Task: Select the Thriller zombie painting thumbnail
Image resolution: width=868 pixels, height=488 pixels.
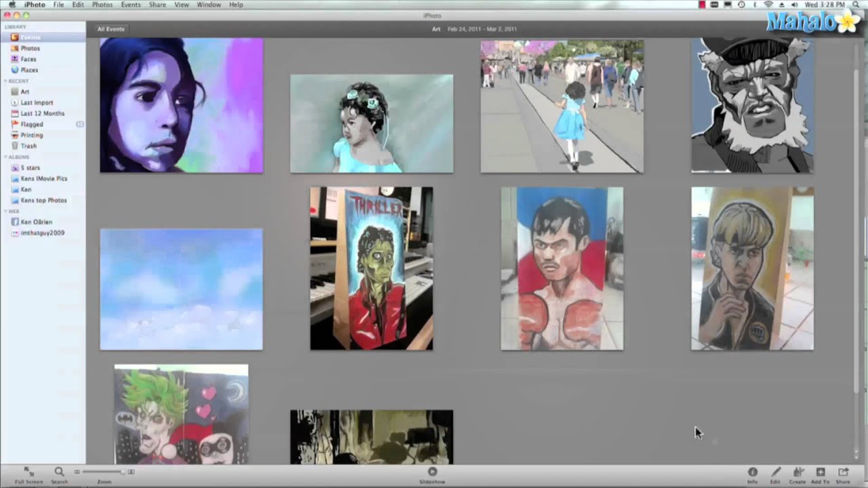Action: [371, 268]
